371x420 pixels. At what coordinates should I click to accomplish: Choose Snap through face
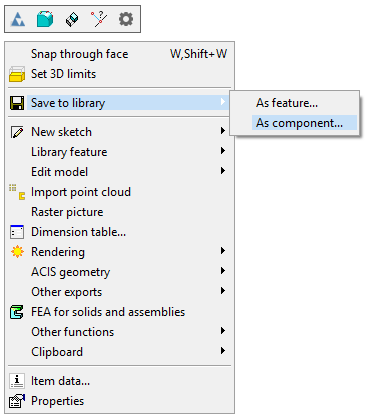tap(119, 54)
